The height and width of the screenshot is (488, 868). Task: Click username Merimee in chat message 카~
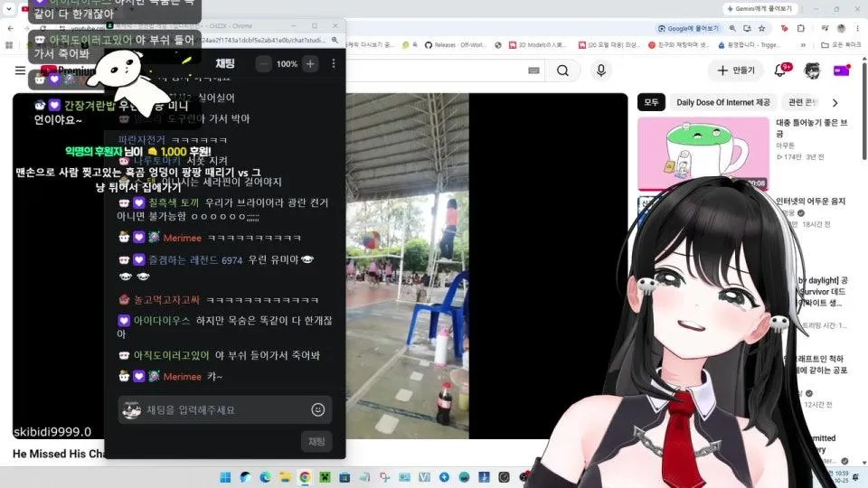click(182, 376)
